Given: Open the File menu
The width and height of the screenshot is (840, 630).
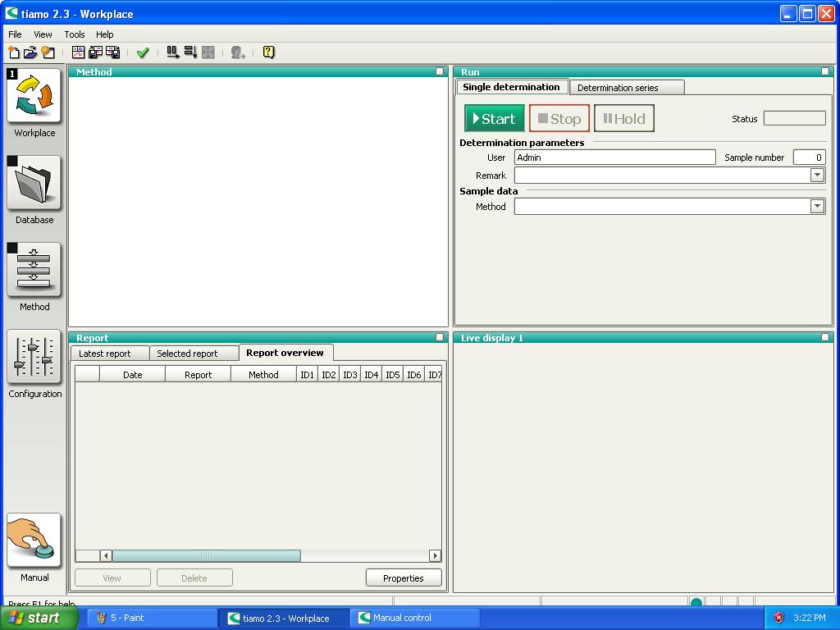Looking at the screenshot, I should click(15, 34).
